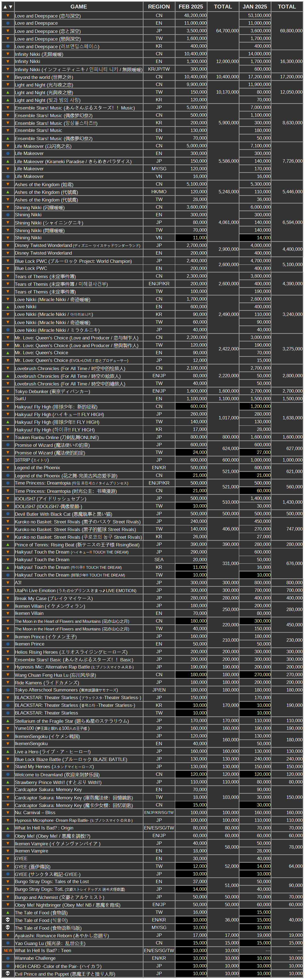Click the NEW badge beside What In Hell Is Bad? : Teen

8,950
